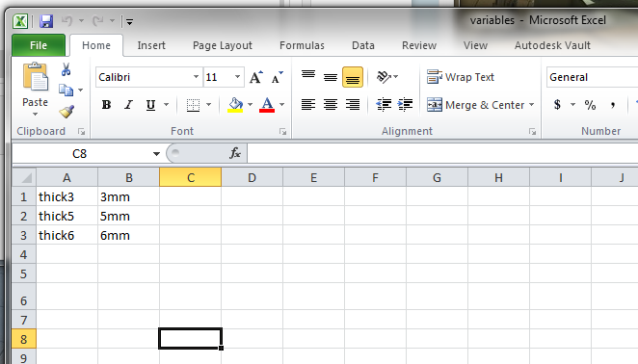The image size is (638, 364).
Task: Toggle Wrap Text
Action: tap(461, 77)
